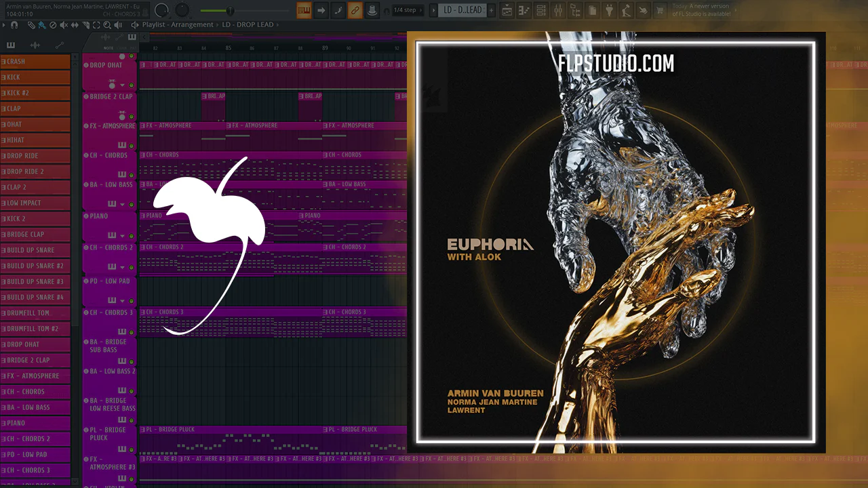Click bar 85 on the timeline ruler

pos(229,48)
